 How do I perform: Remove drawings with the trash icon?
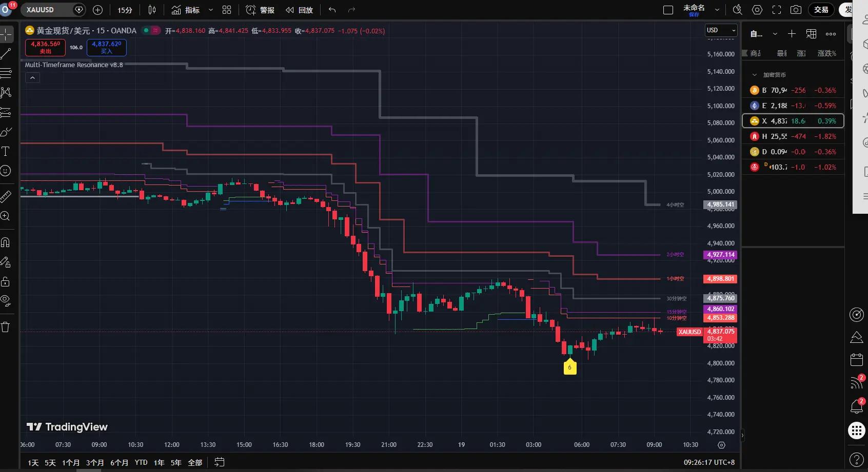(6, 327)
